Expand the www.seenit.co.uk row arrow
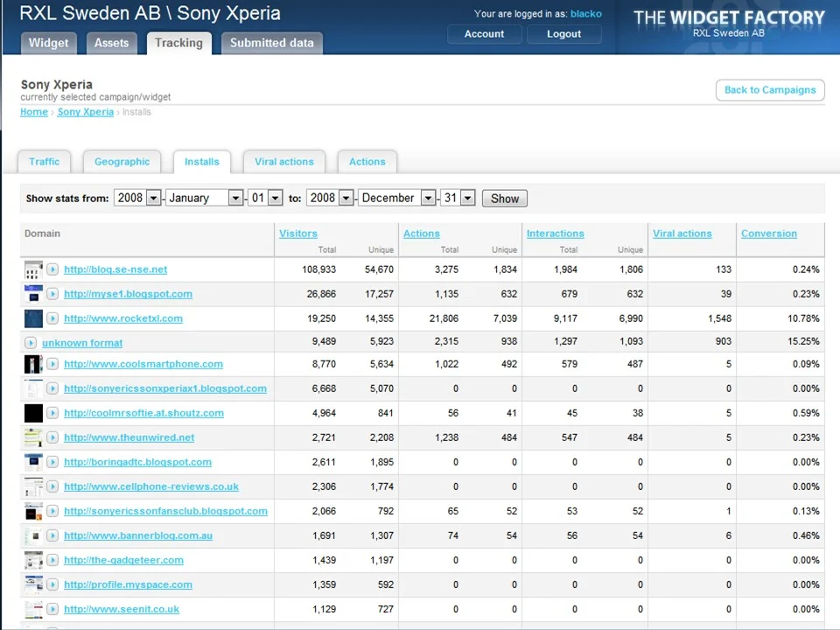This screenshot has width=840, height=630. [x=52, y=609]
